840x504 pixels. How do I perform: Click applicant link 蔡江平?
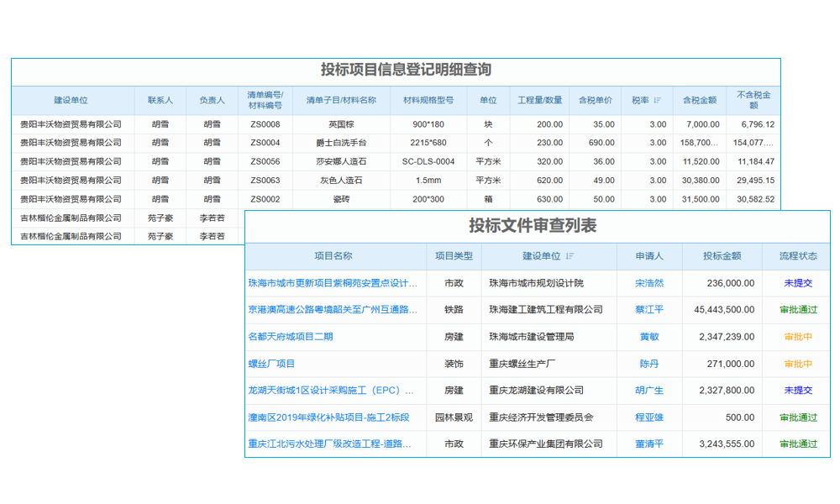[648, 311]
